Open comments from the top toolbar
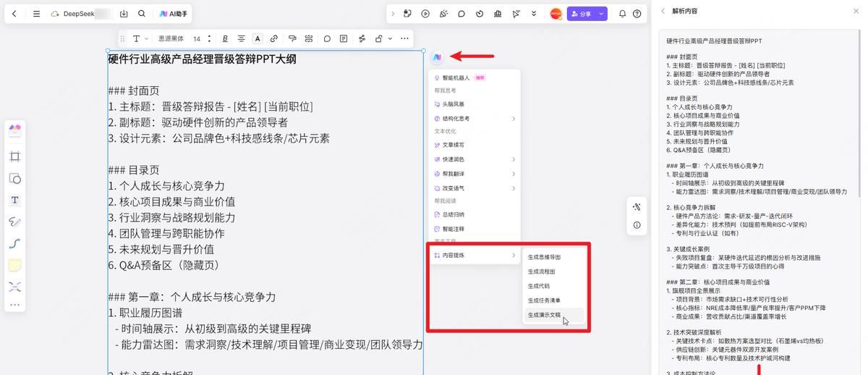 pyautogui.click(x=461, y=14)
